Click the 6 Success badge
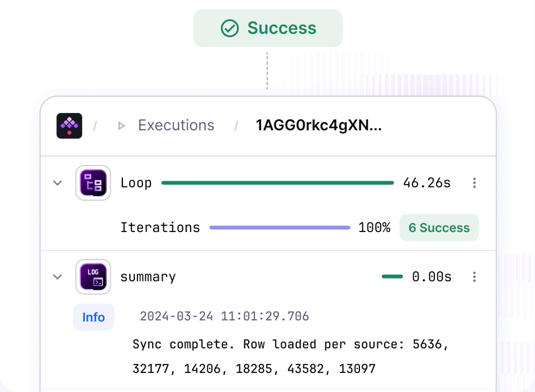This screenshot has height=392, width=535. click(x=439, y=228)
